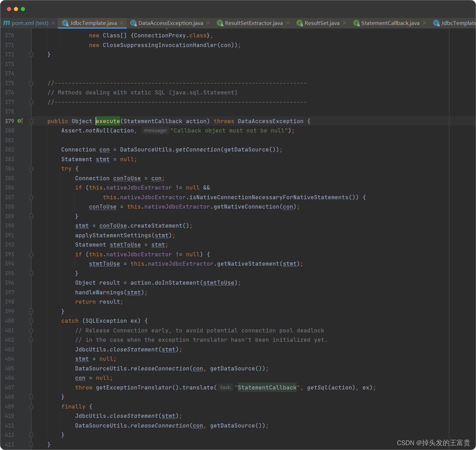Screen dimensions: 476x450
Task: Click DataAccessException in the throws clause
Action: [x=271, y=121]
